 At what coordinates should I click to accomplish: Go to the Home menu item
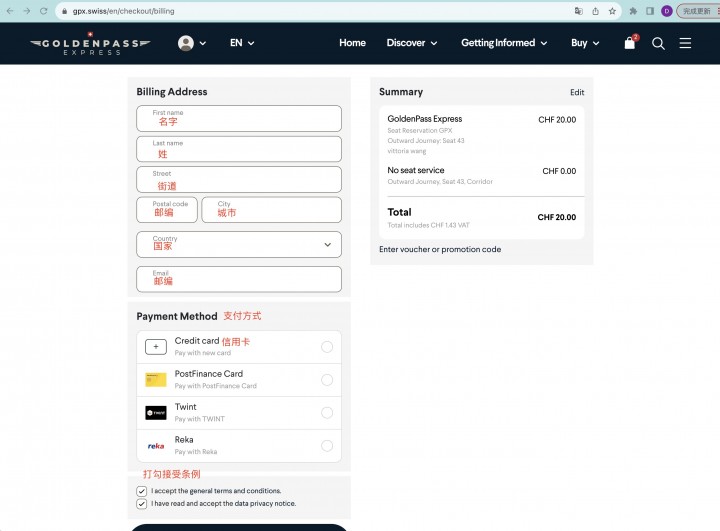352,43
